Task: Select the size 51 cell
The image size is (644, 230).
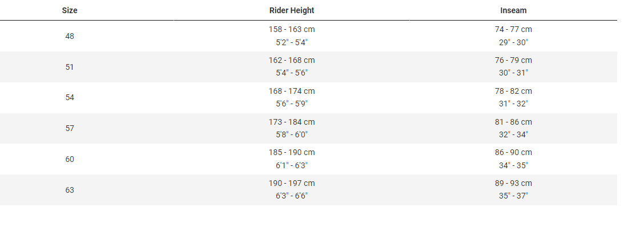Action: pyautogui.click(x=70, y=67)
